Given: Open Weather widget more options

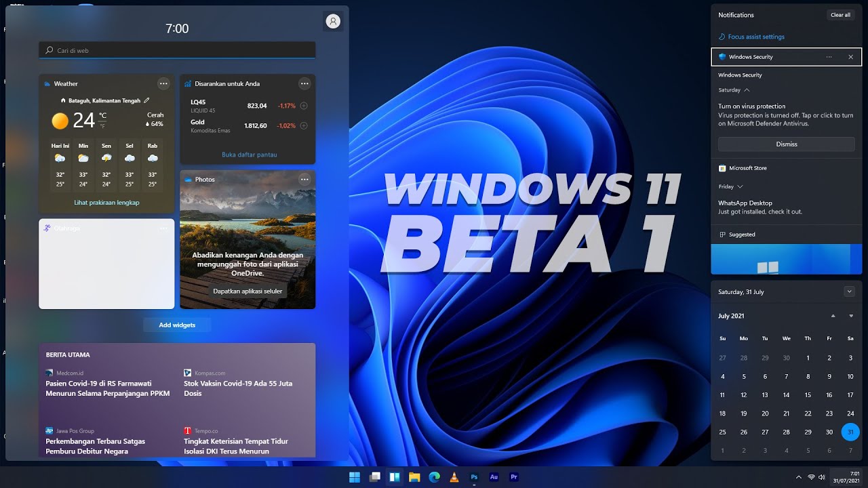Looking at the screenshot, I should pyautogui.click(x=163, y=84).
